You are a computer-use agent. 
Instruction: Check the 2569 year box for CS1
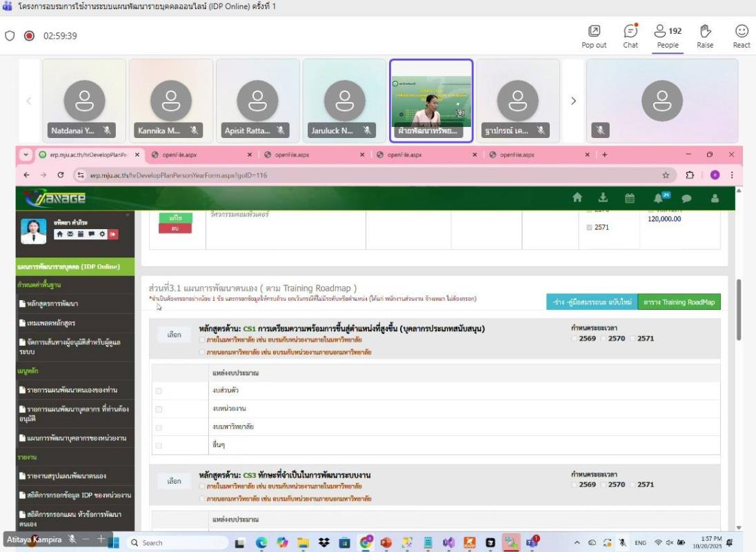click(575, 339)
